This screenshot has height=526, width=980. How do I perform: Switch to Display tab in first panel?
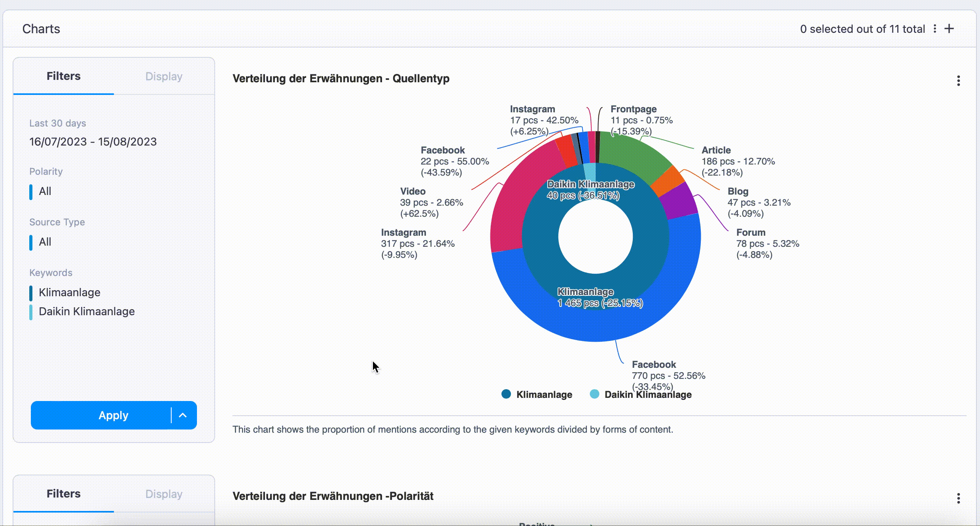[164, 76]
